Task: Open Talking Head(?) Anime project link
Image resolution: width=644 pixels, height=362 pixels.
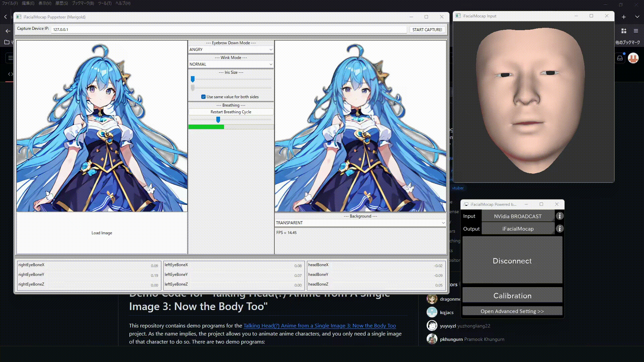Action: pos(319,325)
